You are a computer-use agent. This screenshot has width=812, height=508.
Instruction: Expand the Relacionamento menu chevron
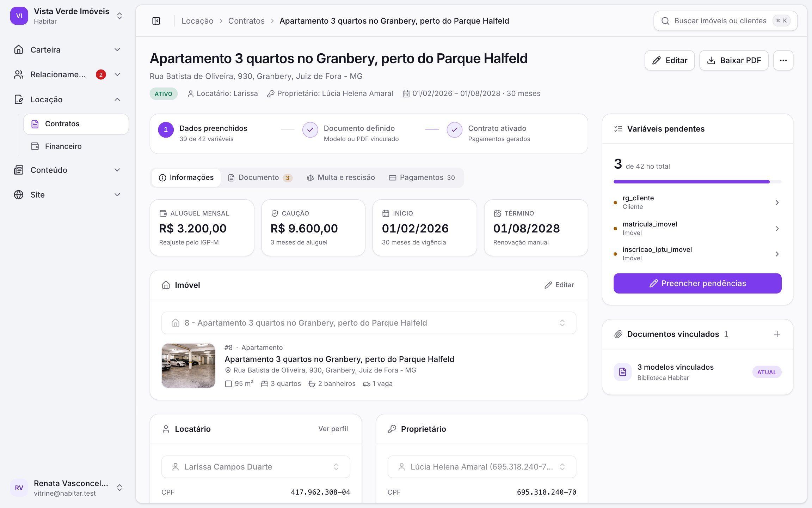(117, 74)
